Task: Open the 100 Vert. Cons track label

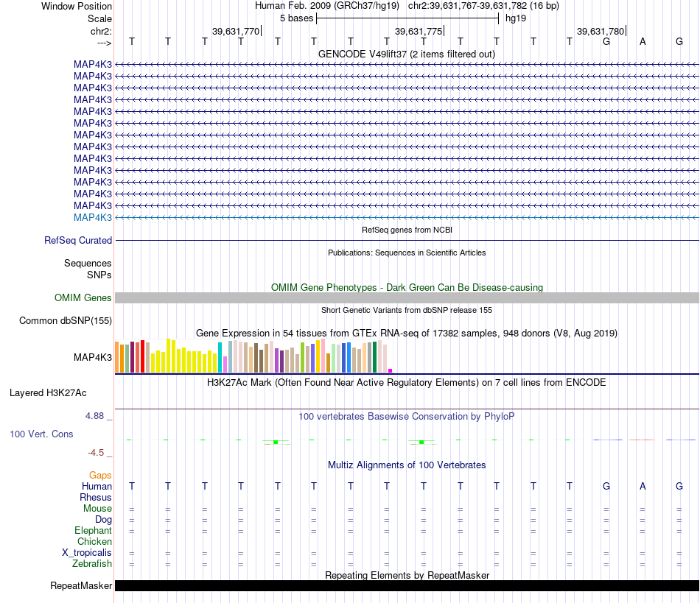Action: [x=41, y=434]
